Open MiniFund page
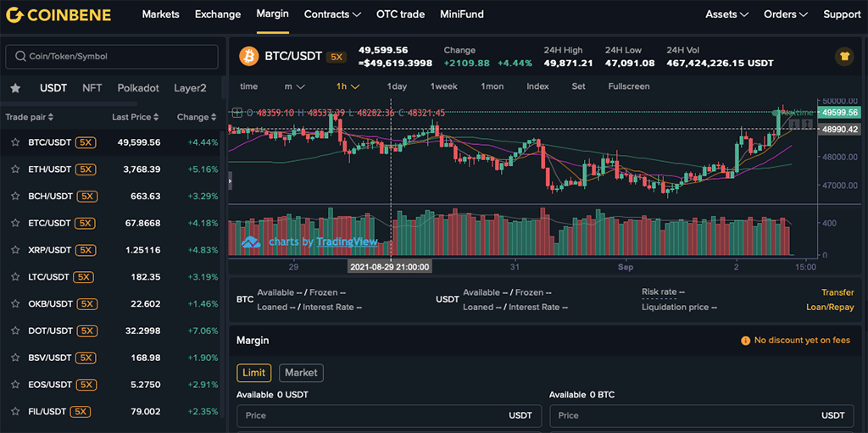Screen dimensions: 868x433 click(x=462, y=14)
